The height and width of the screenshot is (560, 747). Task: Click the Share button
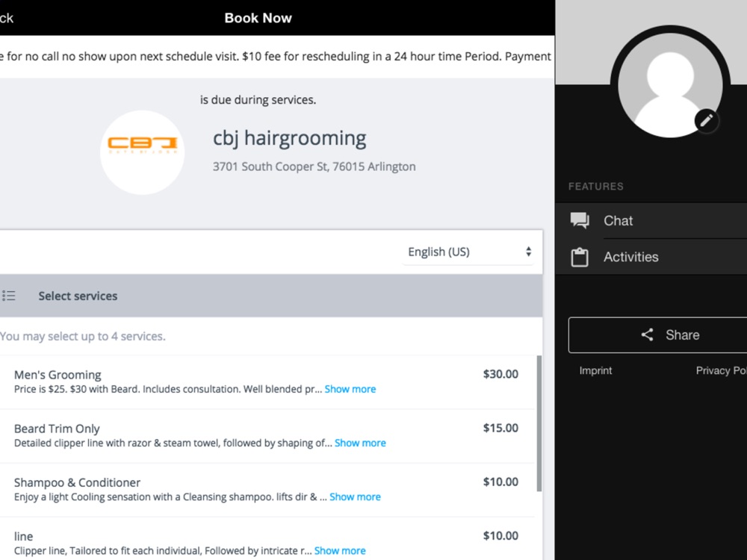pos(658,335)
